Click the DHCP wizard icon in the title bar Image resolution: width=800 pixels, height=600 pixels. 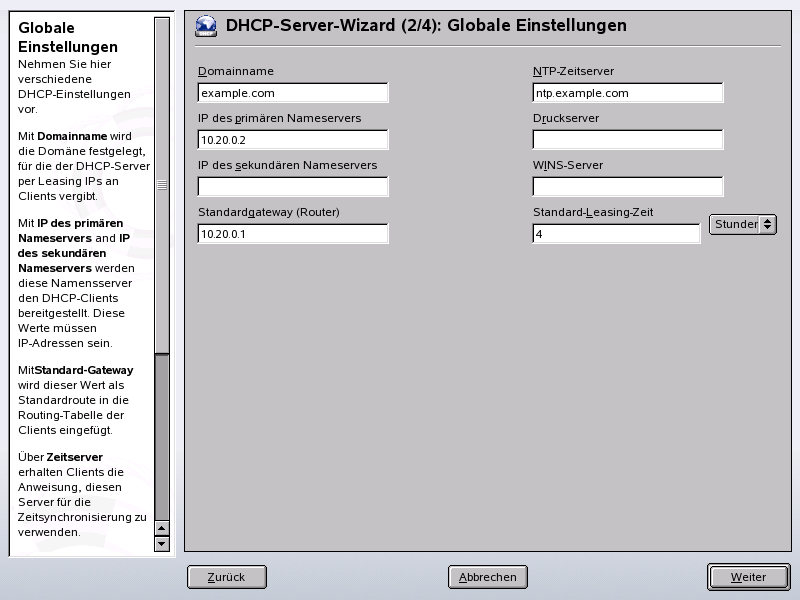205,26
